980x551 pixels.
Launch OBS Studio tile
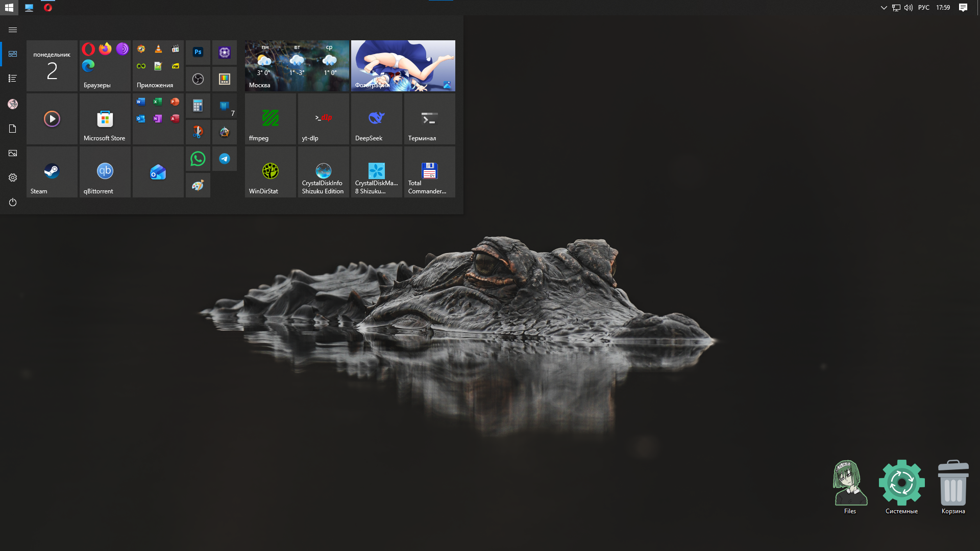(x=198, y=79)
